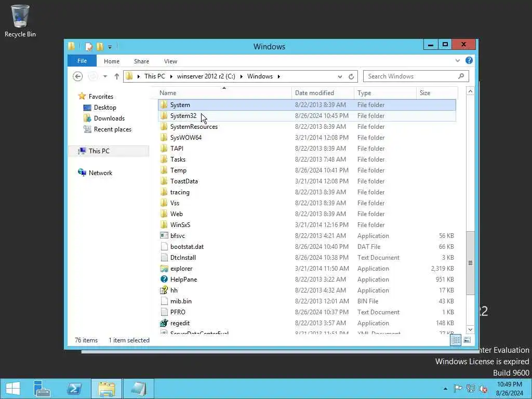
Task: Switch to Large icons view layout
Action: coord(467,340)
